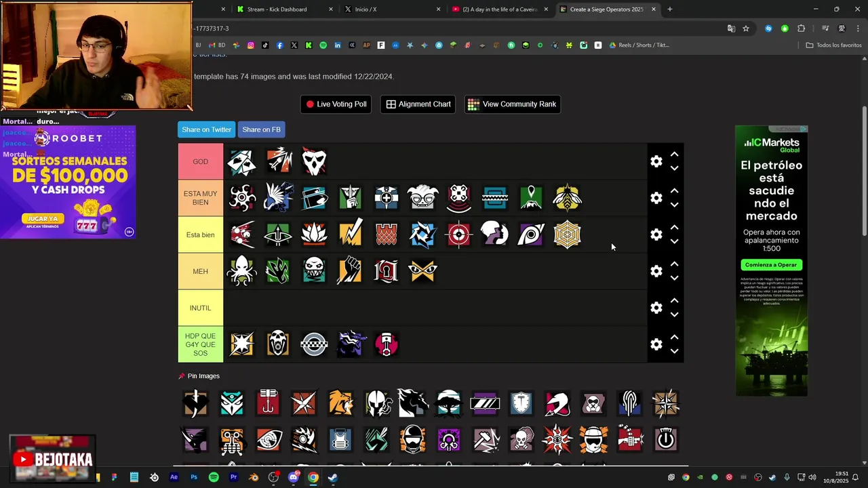This screenshot has height=488, width=868.
Task: Open Reels / Shorts / Tikt... bookmark
Action: point(639,45)
